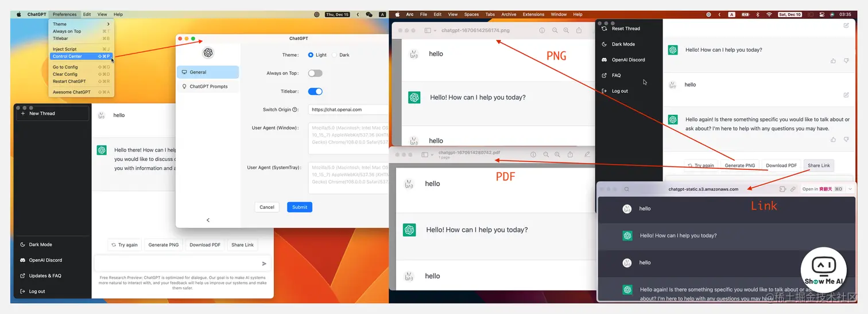Open the Edit menu beside Preferences
Viewport: 868px width, 314px height.
[87, 14]
